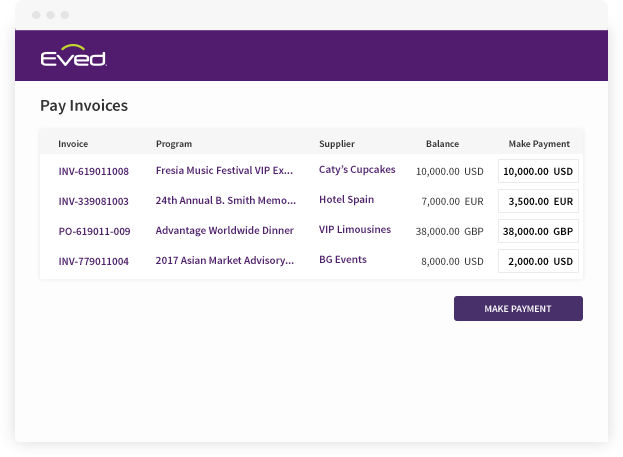
Task: Click the Balance column header
Action: tap(442, 144)
